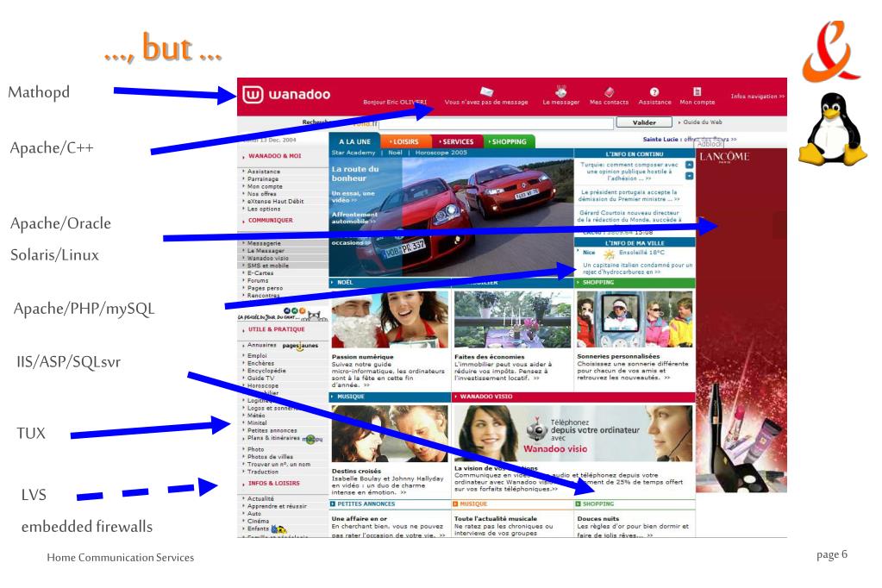Viewport: 882px width, 588px height.
Task: Click the webcam icon in Wanadoo visio banner
Action: click(x=536, y=429)
